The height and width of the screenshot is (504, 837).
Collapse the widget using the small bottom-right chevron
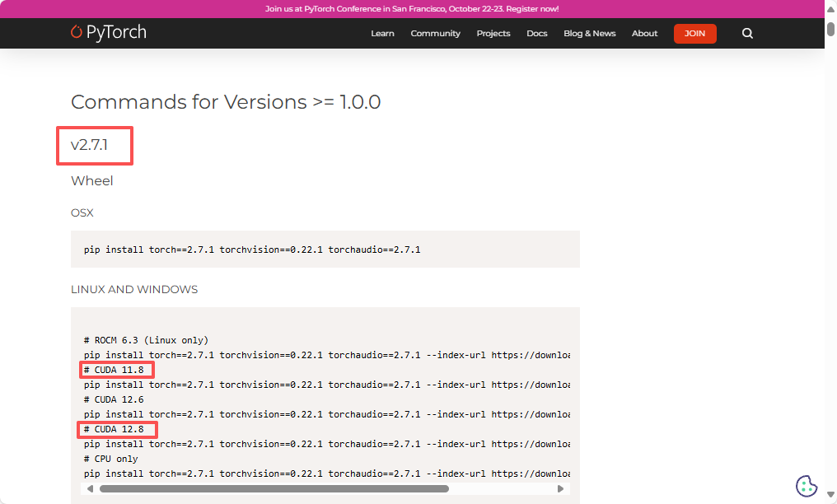(x=830, y=495)
